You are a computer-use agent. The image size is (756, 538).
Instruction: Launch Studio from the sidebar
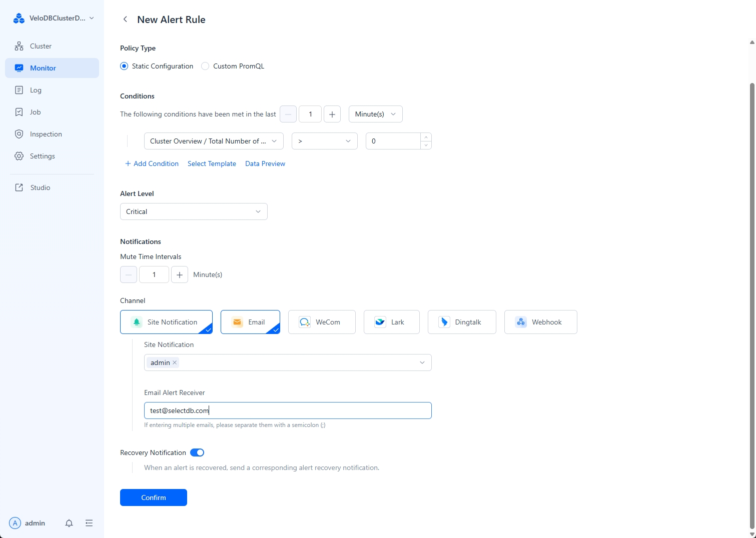point(40,187)
